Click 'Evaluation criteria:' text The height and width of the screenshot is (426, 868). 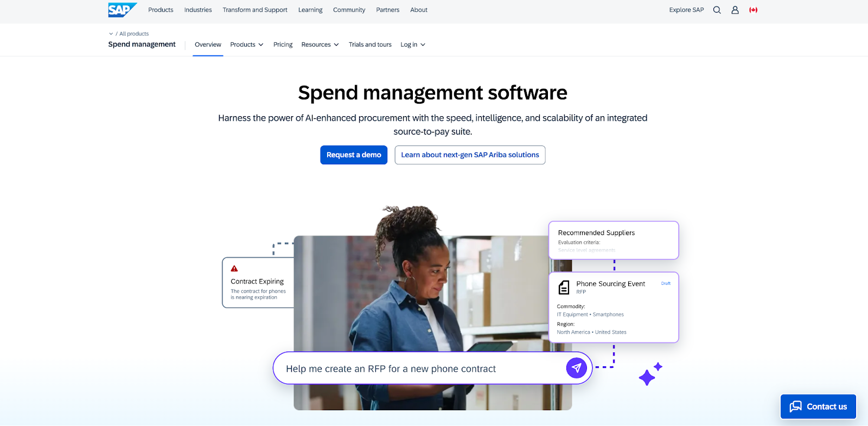tap(579, 243)
